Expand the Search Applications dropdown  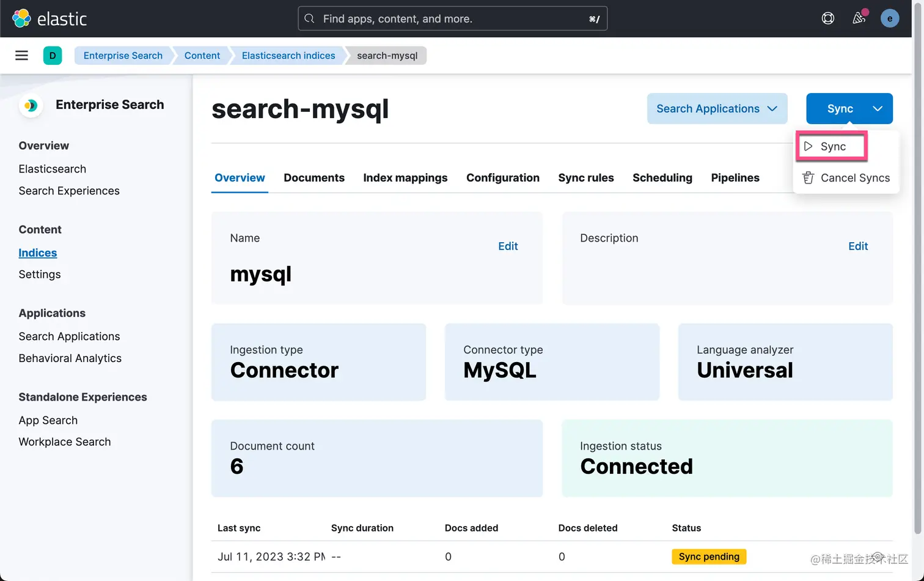pos(717,108)
